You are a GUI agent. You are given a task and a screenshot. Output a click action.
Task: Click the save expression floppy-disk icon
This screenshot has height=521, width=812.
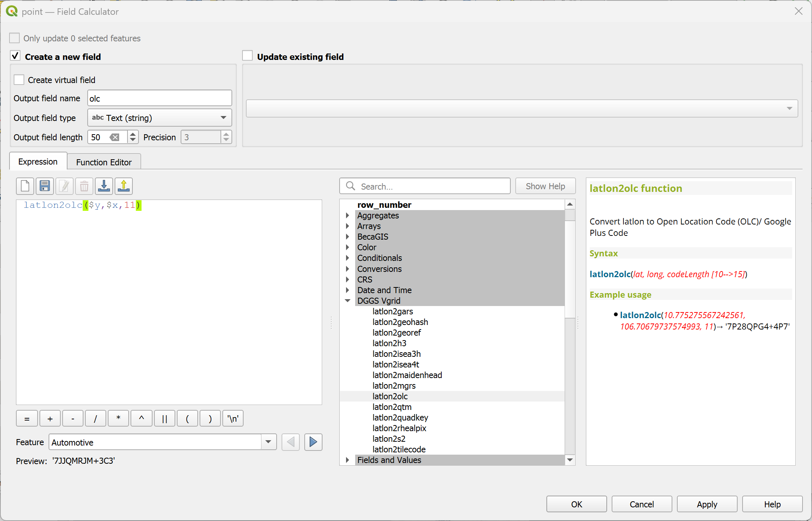[x=45, y=186]
